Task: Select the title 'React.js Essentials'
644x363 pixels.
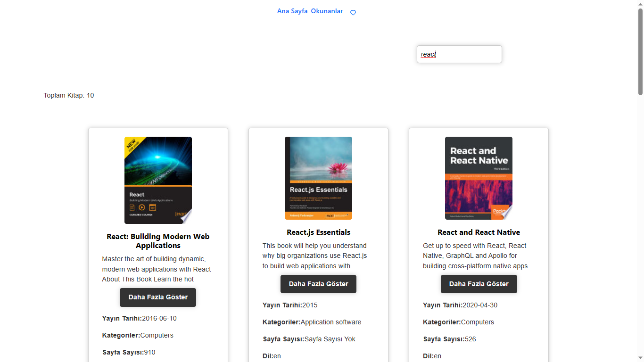Action: [x=318, y=232]
